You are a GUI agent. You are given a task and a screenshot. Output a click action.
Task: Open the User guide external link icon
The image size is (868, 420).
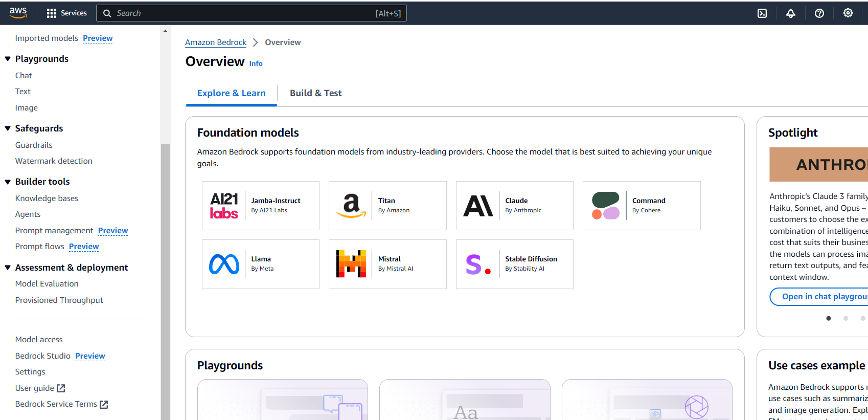pos(61,388)
